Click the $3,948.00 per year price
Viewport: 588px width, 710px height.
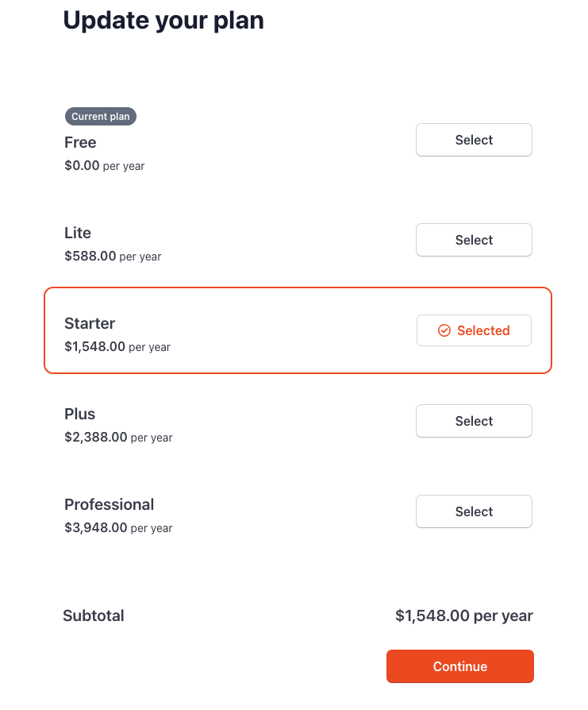118,528
